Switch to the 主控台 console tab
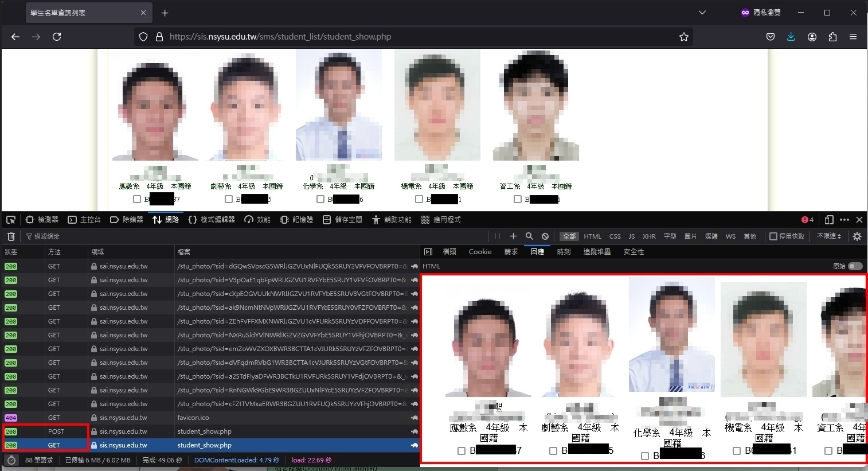The image size is (868, 471). pos(84,220)
